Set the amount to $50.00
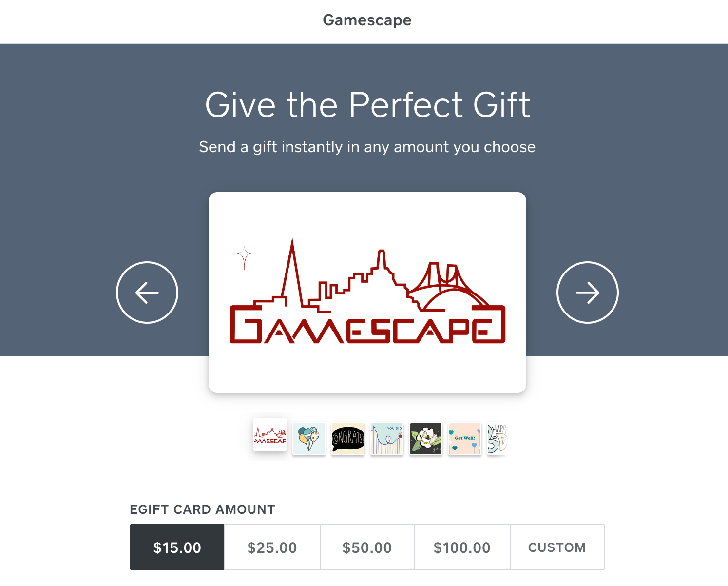Screen dimensions: 728x586 (x=367, y=547)
